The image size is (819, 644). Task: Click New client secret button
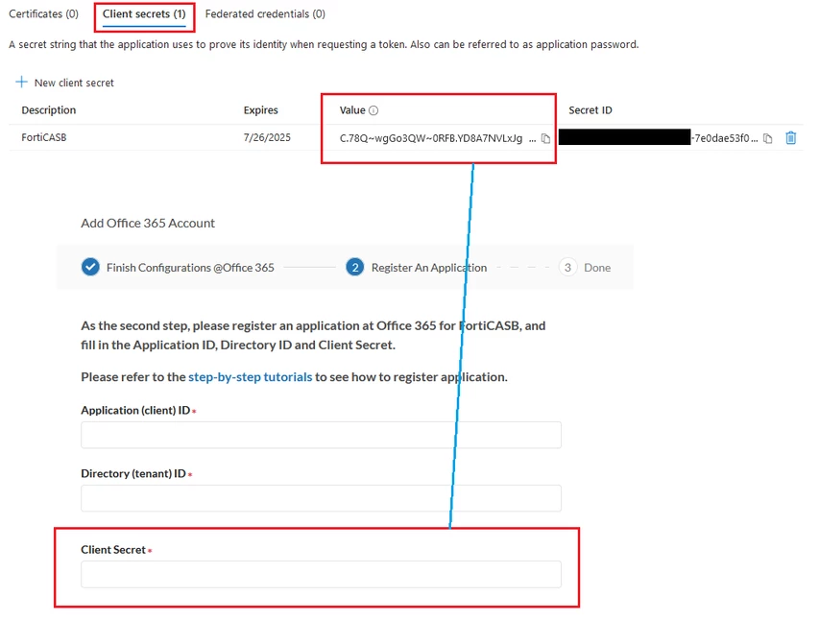(64, 83)
